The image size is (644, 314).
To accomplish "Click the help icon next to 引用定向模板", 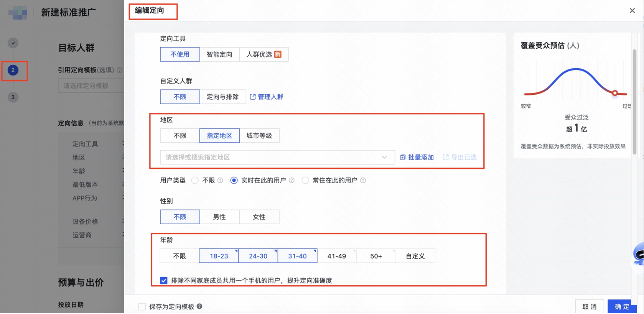I will [119, 70].
